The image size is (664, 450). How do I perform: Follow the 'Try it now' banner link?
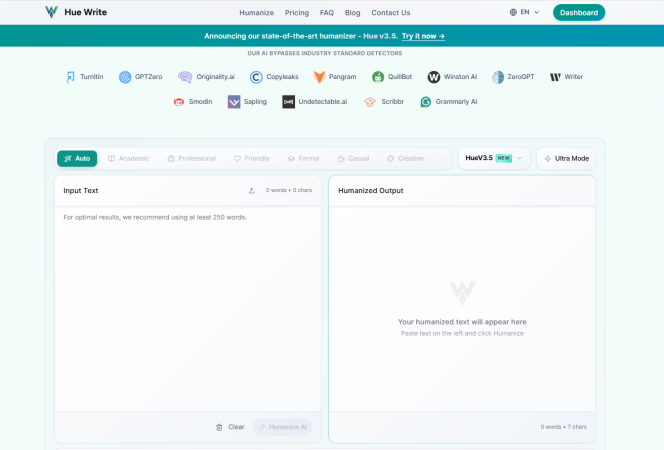click(x=423, y=36)
